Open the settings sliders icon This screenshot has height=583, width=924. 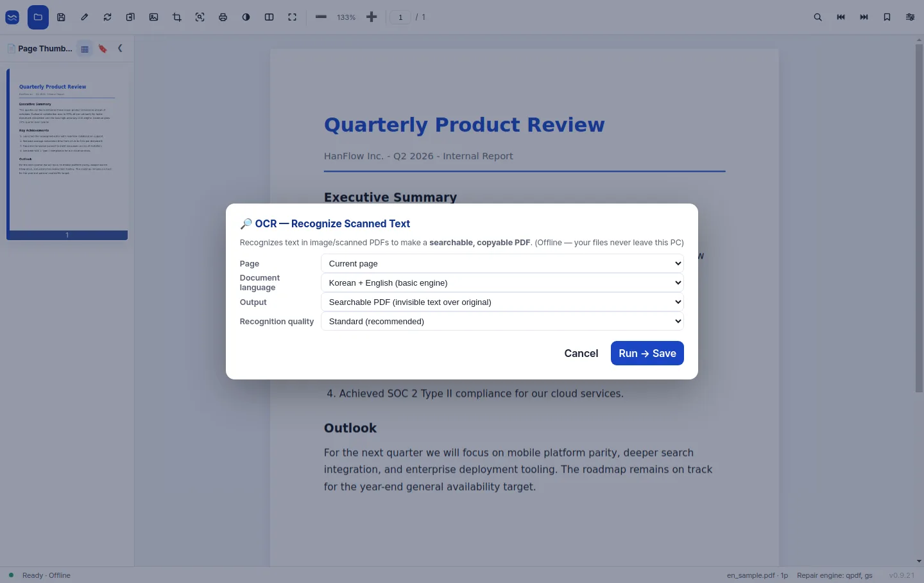click(x=911, y=17)
